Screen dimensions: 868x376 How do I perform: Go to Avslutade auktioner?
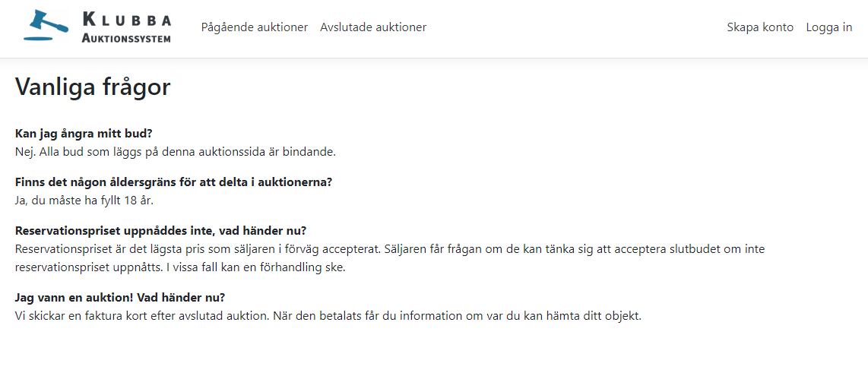click(x=373, y=27)
